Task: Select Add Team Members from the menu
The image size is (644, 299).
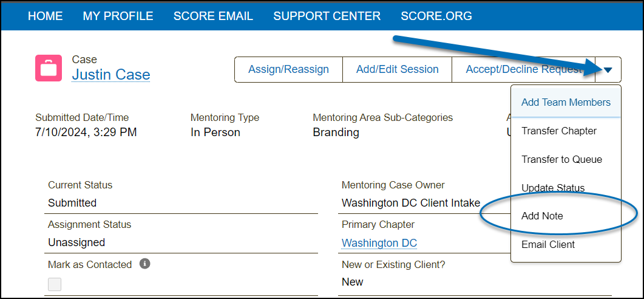Action: pyautogui.click(x=566, y=102)
